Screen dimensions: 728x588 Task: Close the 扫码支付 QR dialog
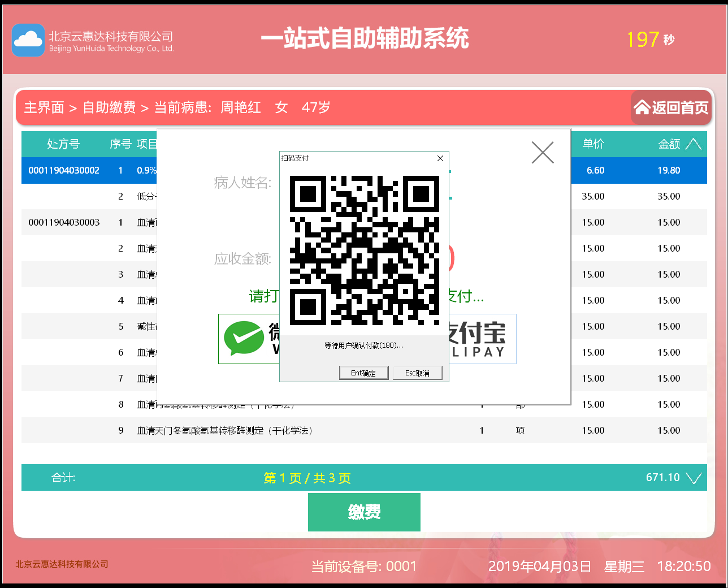(x=440, y=158)
